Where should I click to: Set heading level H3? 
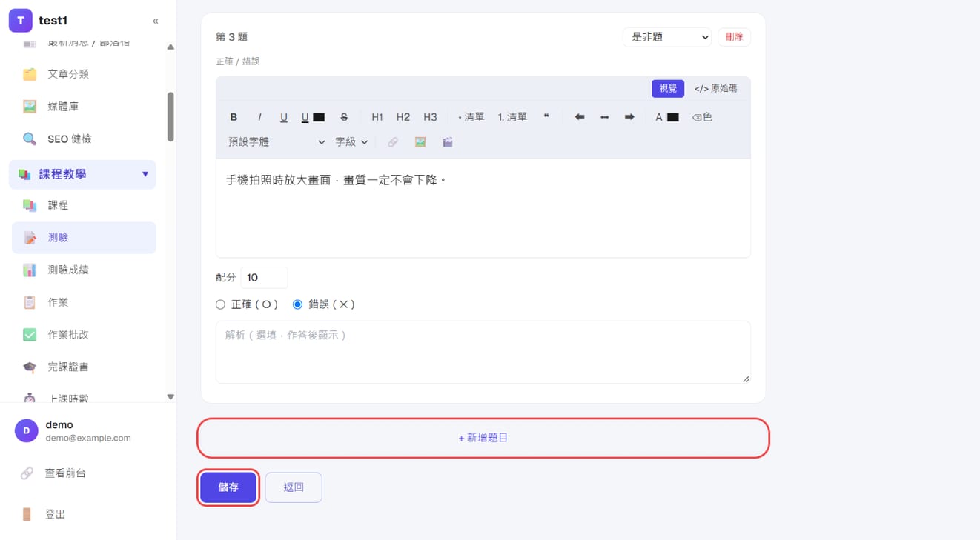(x=430, y=117)
